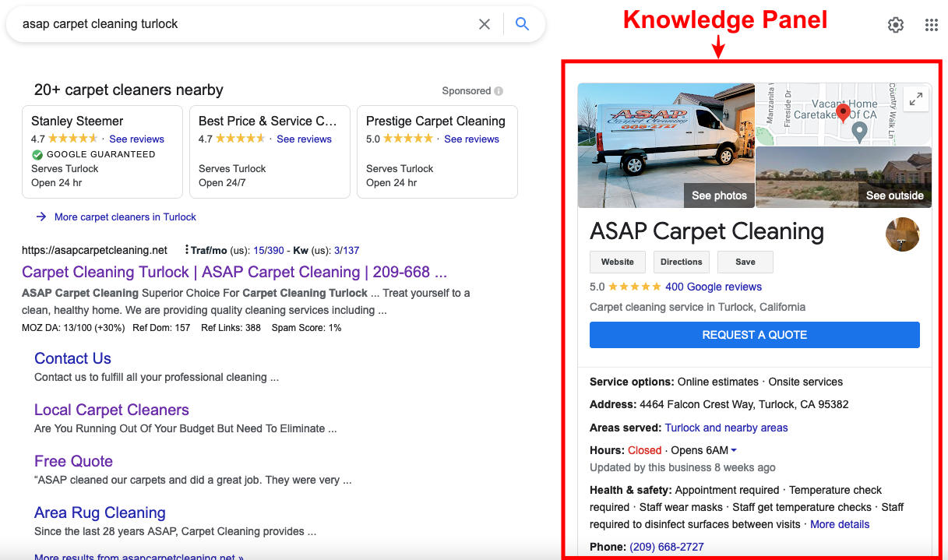
Task: Click the REQUEST A QUOTE button
Action: (x=755, y=335)
